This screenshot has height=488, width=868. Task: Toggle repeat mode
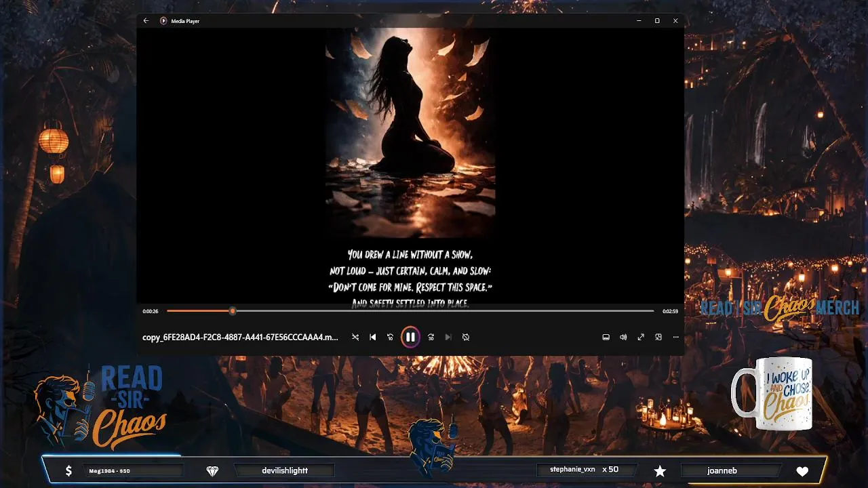click(466, 337)
